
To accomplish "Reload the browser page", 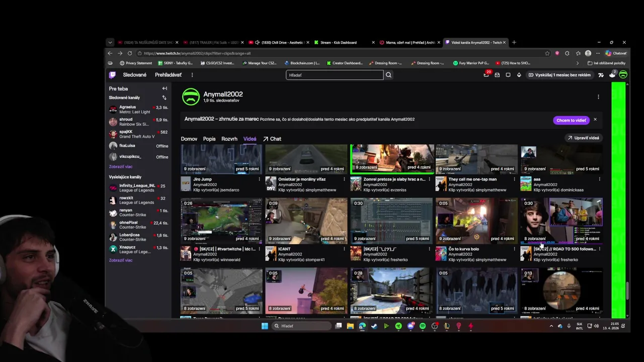I will (130, 53).
